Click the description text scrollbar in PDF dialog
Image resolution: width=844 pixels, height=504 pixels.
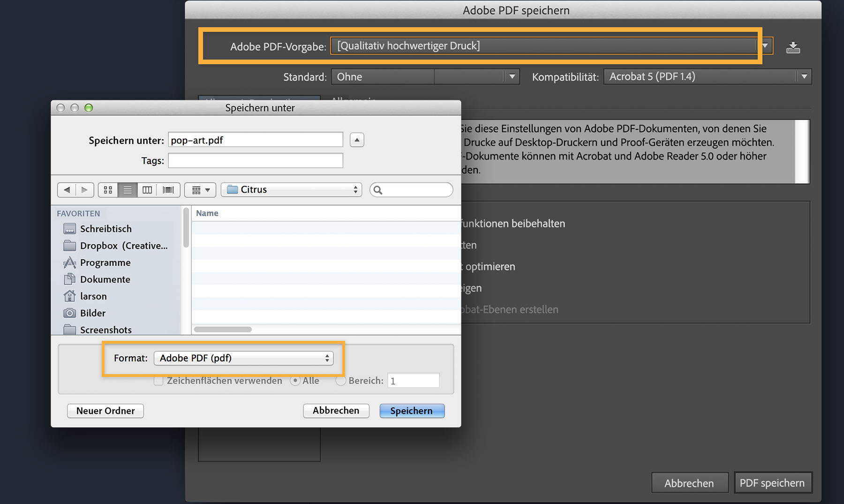tap(802, 152)
